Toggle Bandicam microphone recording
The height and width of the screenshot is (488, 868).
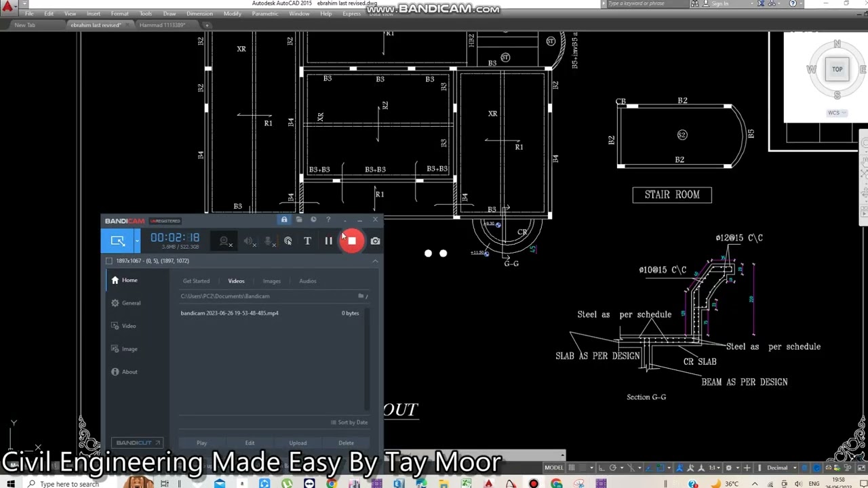tap(269, 241)
